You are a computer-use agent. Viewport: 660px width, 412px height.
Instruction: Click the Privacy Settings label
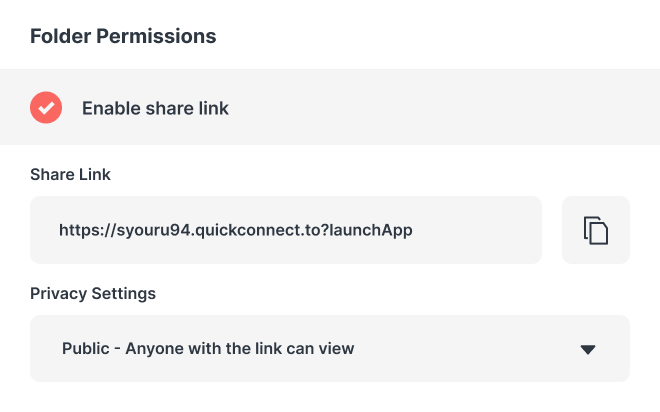click(93, 293)
